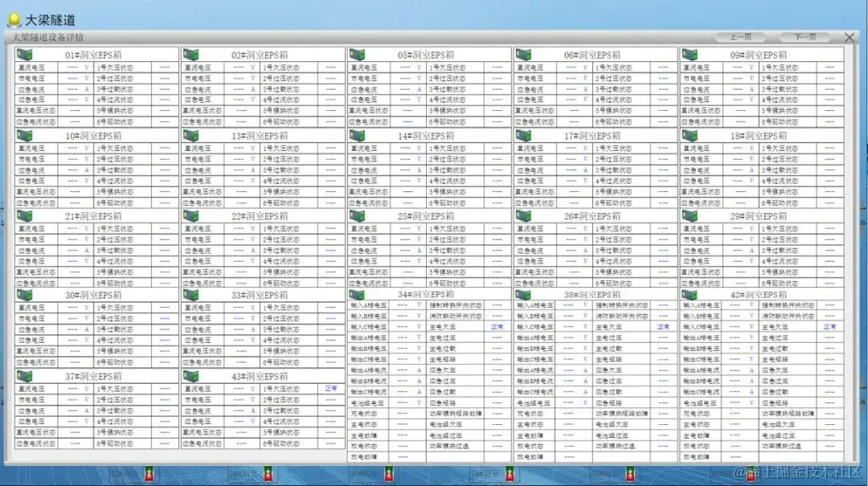
Task: Select the 10#洞室EPS箱 device icon
Action: [25, 136]
